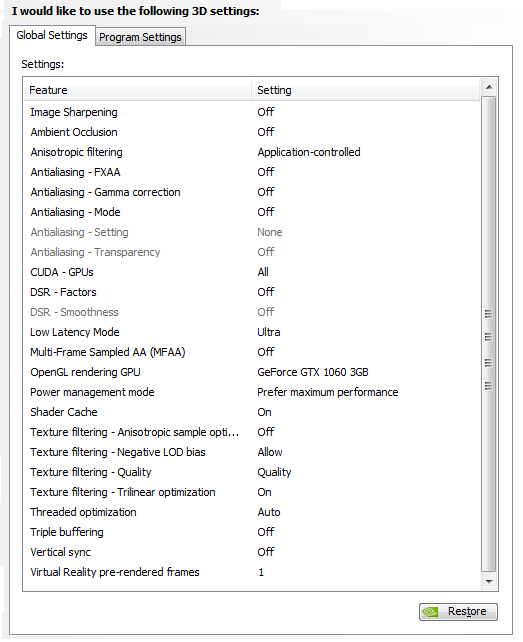Open the Allow value for LOD bias
This screenshot has width=523, height=642.
(270, 452)
